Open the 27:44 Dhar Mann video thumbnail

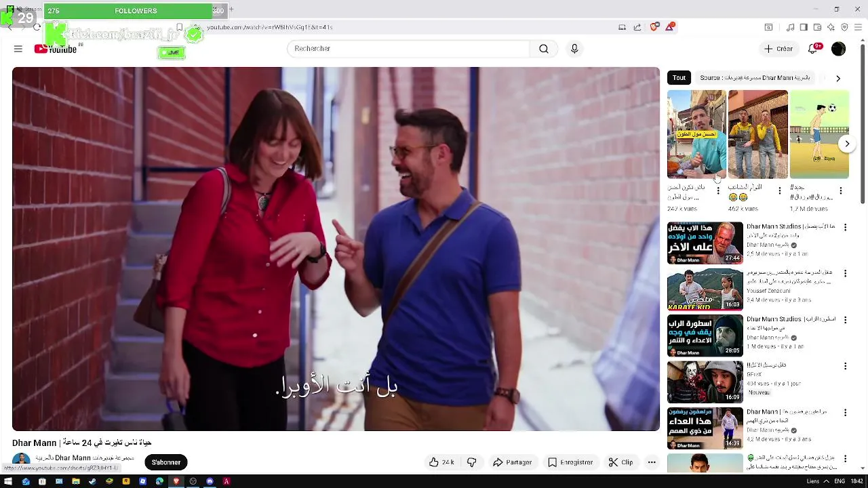(x=705, y=243)
